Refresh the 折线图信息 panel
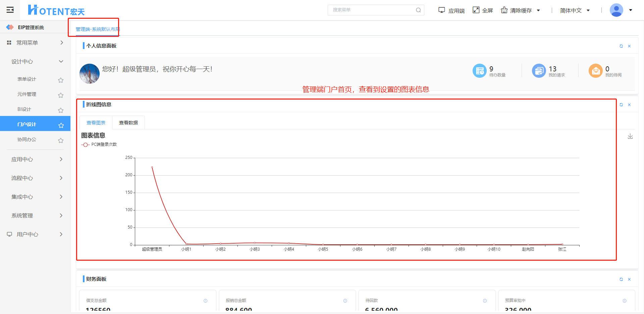644x314 pixels. pos(621,105)
